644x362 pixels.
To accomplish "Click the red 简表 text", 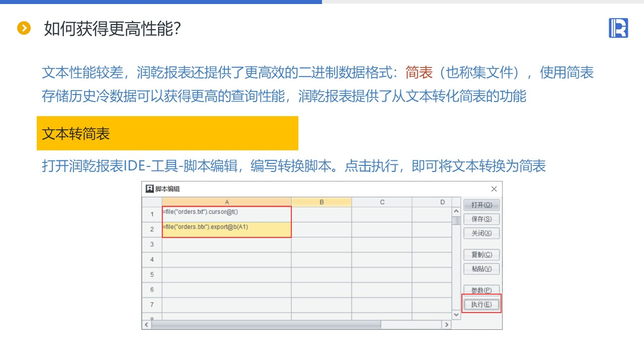I will click(419, 72).
